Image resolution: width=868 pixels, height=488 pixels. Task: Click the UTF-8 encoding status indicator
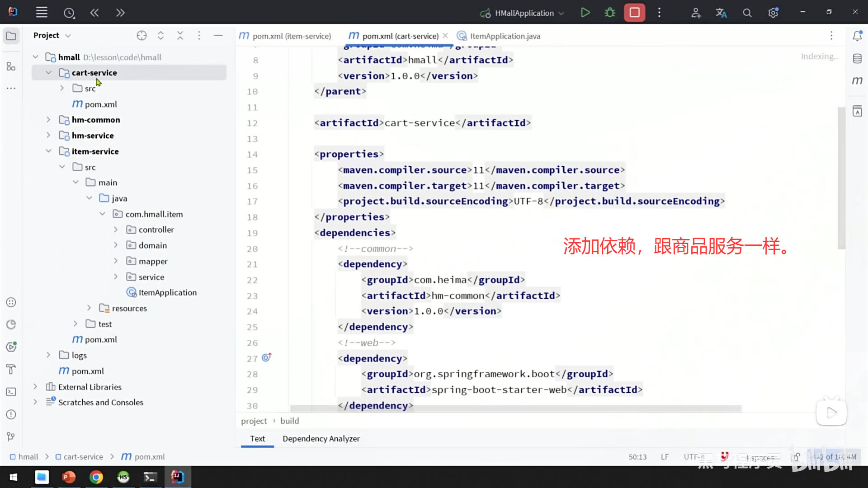click(x=694, y=457)
